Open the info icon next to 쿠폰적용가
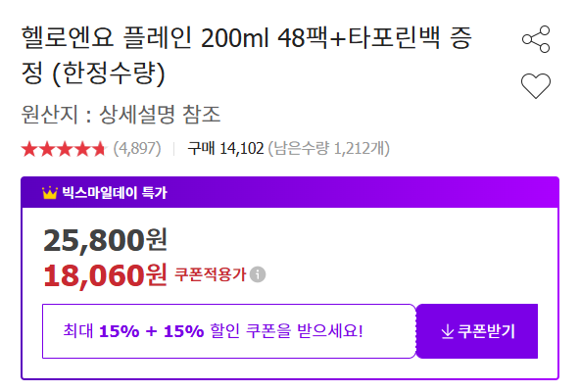The height and width of the screenshot is (392, 580). point(258,274)
